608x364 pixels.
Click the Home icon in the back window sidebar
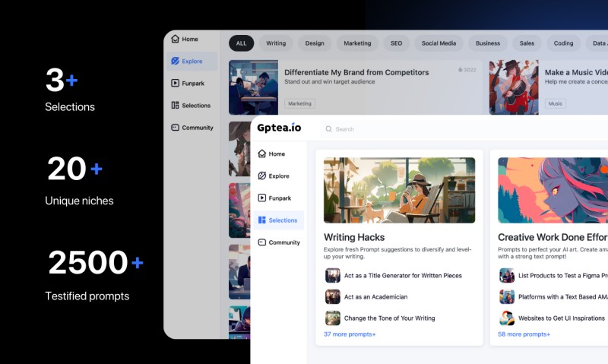click(x=176, y=39)
